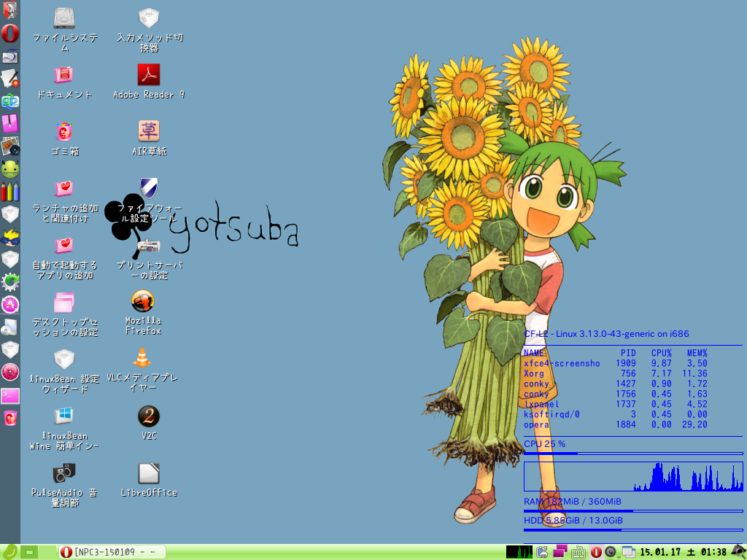Click the opera process row in conky
The image size is (747, 560).
pos(616,424)
